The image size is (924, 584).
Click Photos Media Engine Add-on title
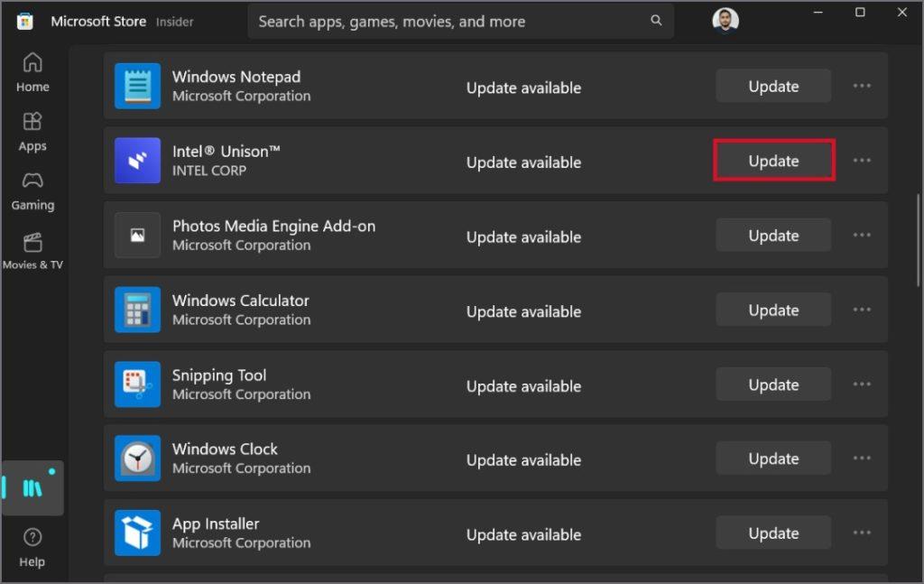[x=274, y=226]
